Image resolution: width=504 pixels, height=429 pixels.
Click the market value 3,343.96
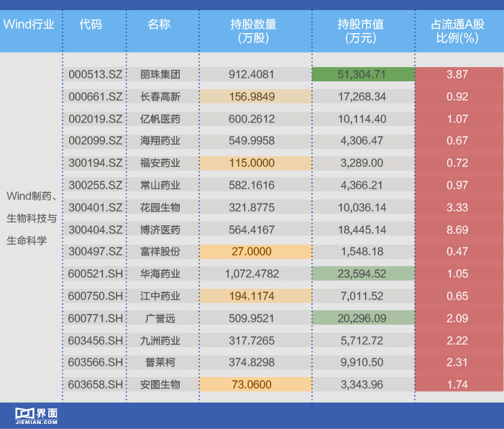pyautogui.click(x=362, y=384)
